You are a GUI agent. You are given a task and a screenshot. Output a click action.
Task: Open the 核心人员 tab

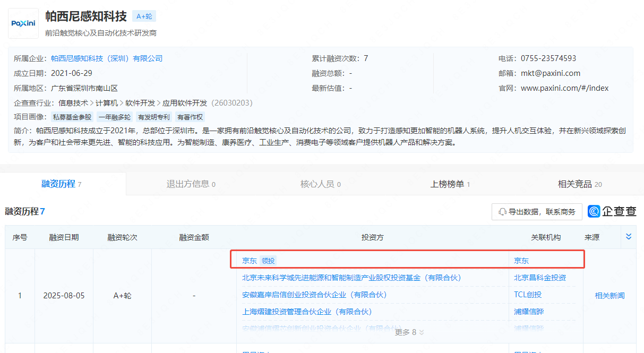(320, 184)
